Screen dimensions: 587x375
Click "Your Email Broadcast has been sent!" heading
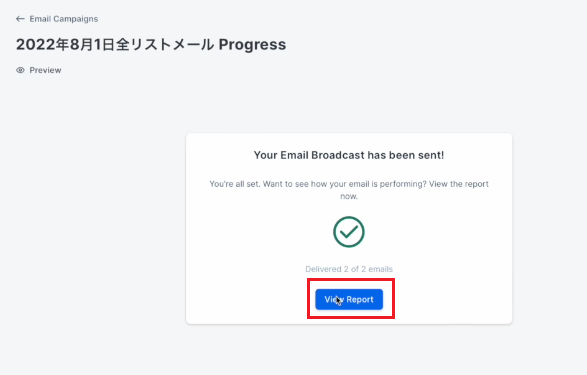349,155
